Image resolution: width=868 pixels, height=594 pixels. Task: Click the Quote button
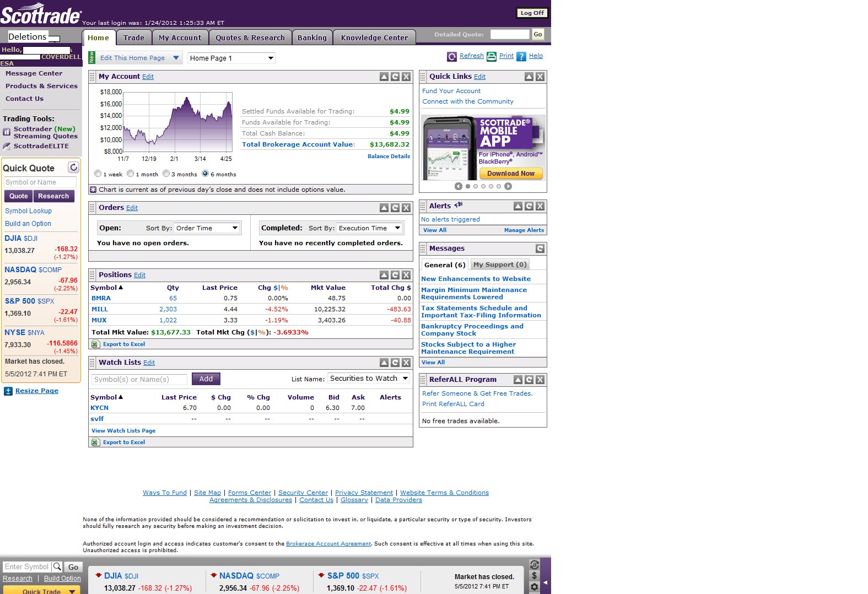point(18,196)
